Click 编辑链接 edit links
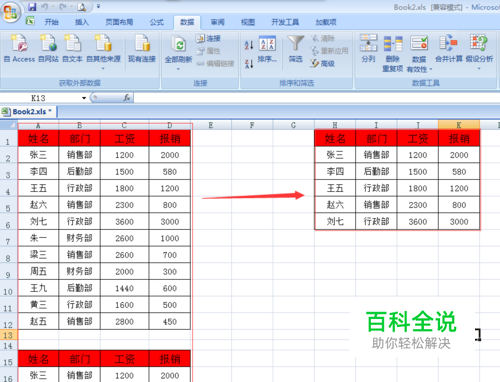 coord(215,64)
